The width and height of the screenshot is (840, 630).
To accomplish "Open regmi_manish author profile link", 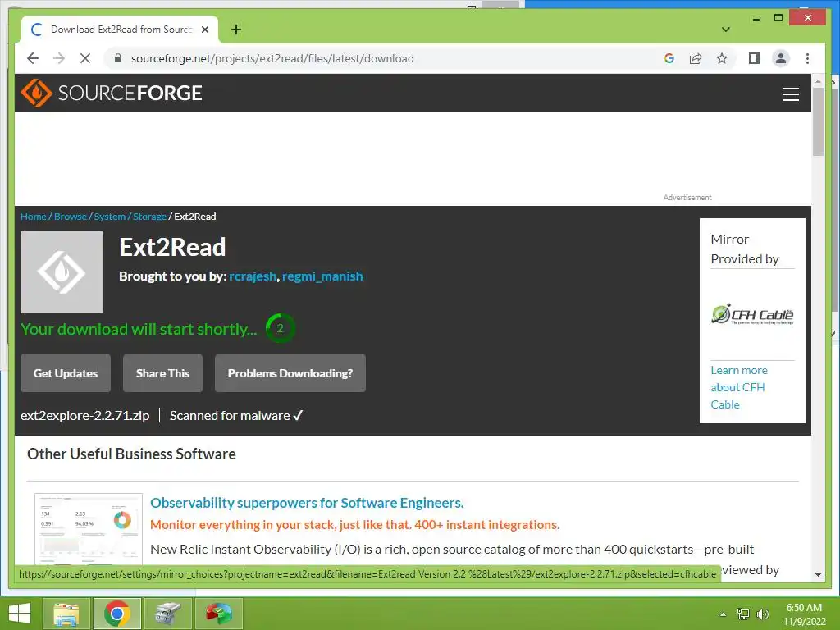I will 322,276.
